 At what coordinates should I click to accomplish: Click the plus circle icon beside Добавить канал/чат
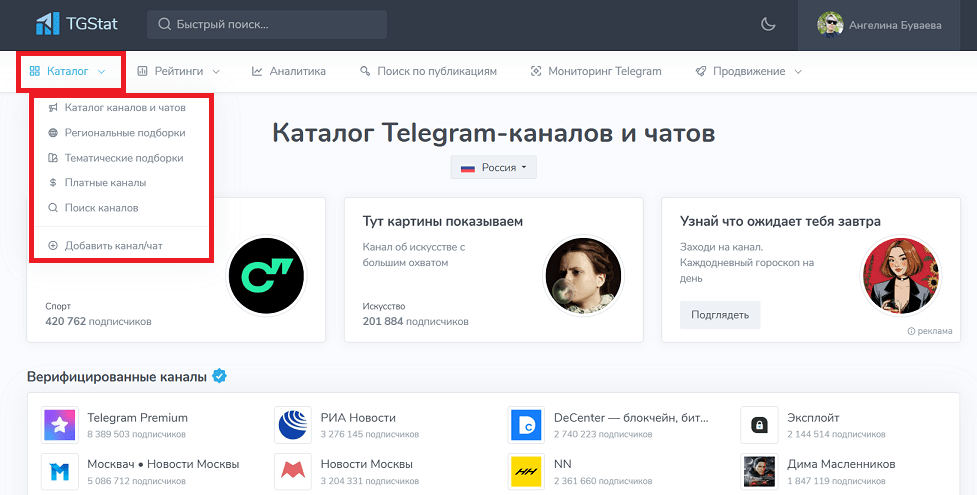[53, 246]
